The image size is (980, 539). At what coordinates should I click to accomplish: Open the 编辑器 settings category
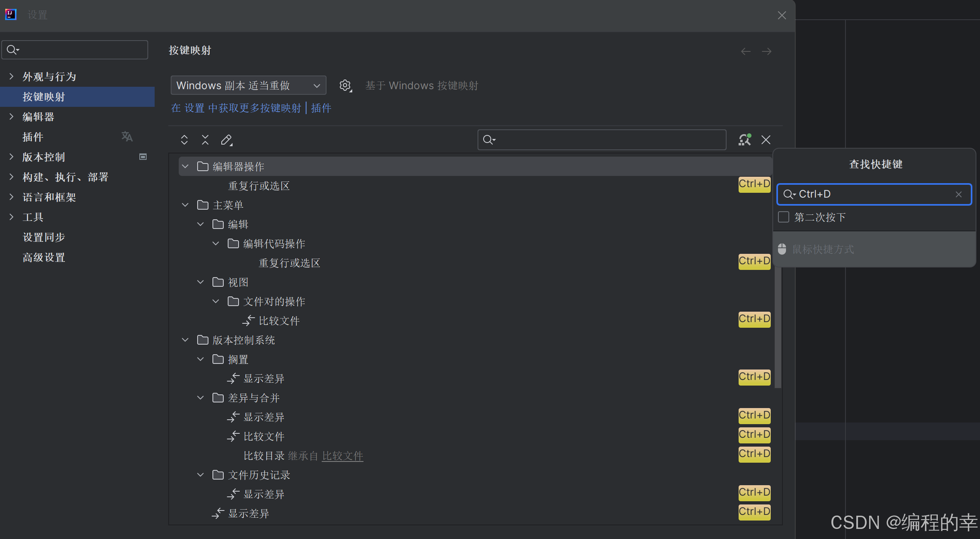pyautogui.click(x=38, y=116)
